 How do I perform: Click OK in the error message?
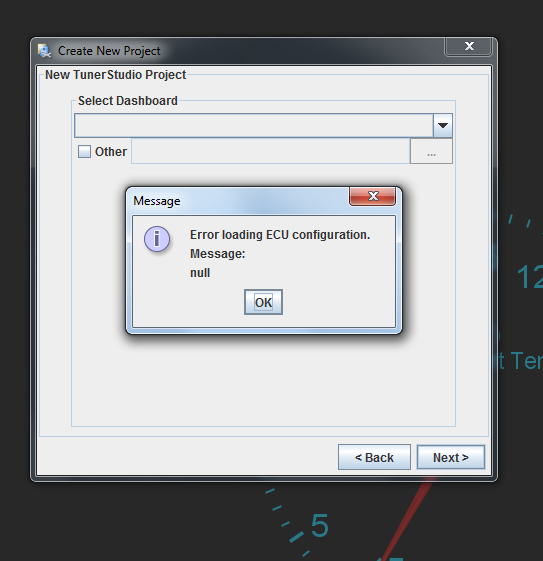(x=263, y=302)
